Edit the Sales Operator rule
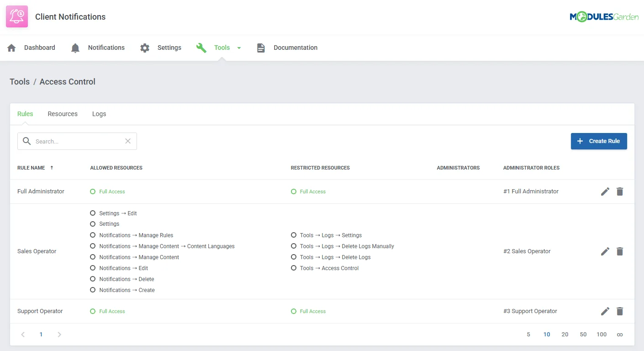This screenshot has width=644, height=351. (605, 251)
